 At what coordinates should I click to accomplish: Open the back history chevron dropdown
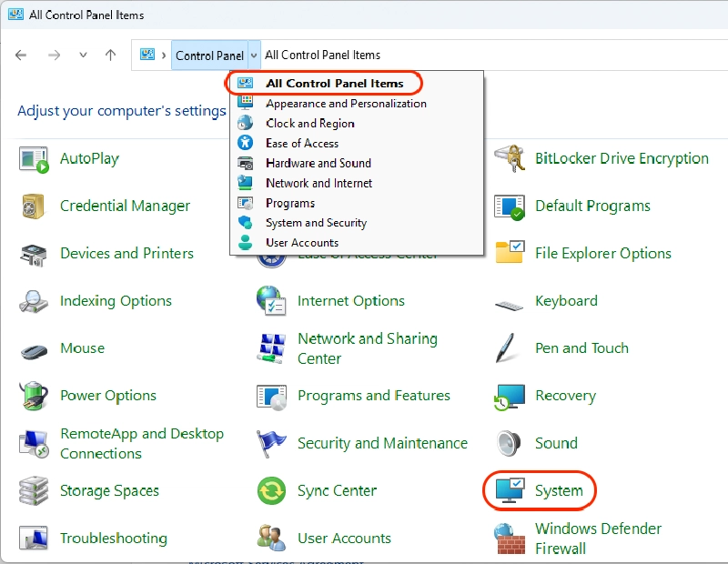point(83,55)
